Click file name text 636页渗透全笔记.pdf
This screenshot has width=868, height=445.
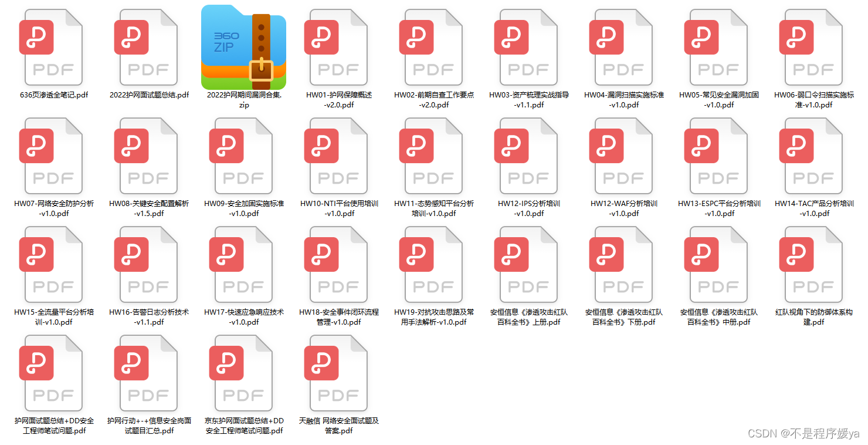coord(54,95)
